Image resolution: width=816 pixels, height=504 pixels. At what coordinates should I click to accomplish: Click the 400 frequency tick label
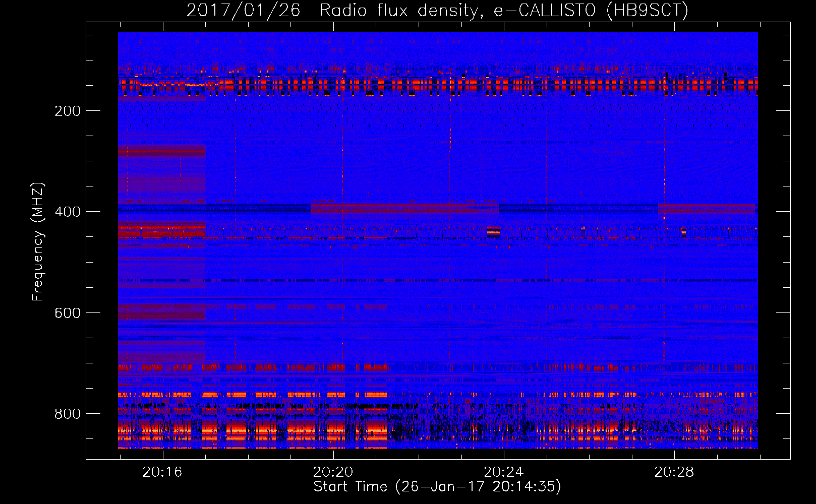[x=68, y=212]
